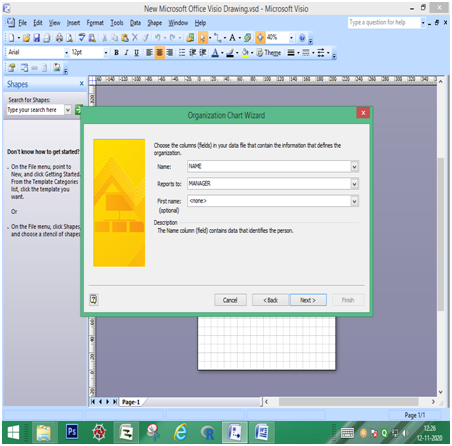Click Next in the wizard
452x446 pixels.
point(308,300)
